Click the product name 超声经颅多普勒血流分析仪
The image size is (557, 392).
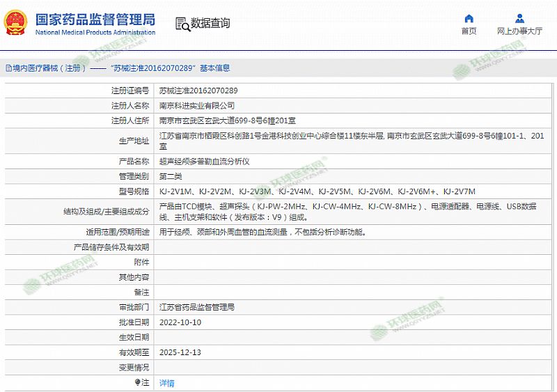[204, 161]
